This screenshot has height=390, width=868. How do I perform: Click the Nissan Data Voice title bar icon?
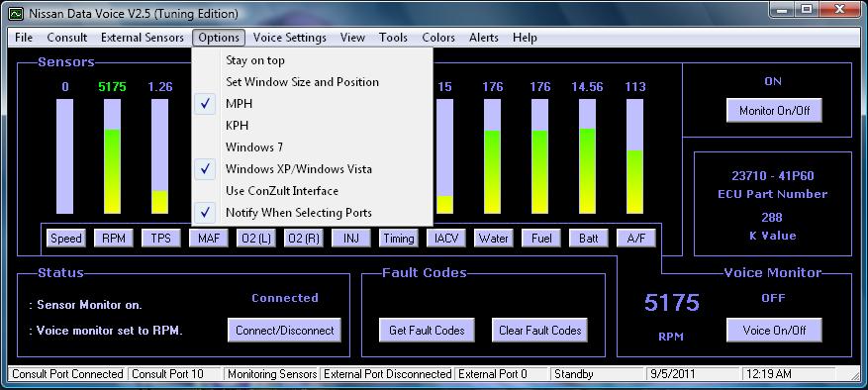point(16,13)
